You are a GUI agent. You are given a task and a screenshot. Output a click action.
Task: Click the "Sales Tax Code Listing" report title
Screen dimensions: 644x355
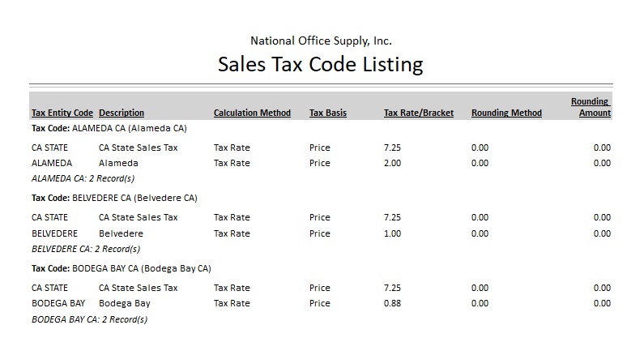pyautogui.click(x=320, y=64)
